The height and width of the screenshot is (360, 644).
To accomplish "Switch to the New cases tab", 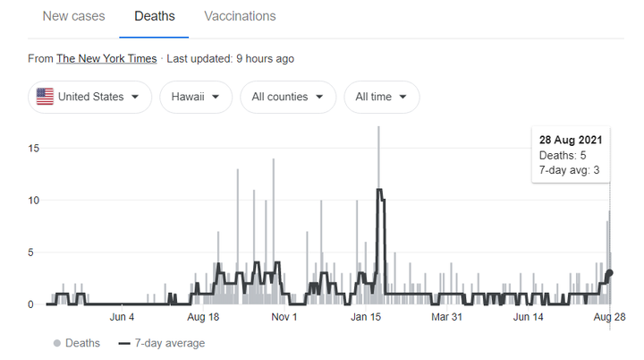I will [x=73, y=16].
